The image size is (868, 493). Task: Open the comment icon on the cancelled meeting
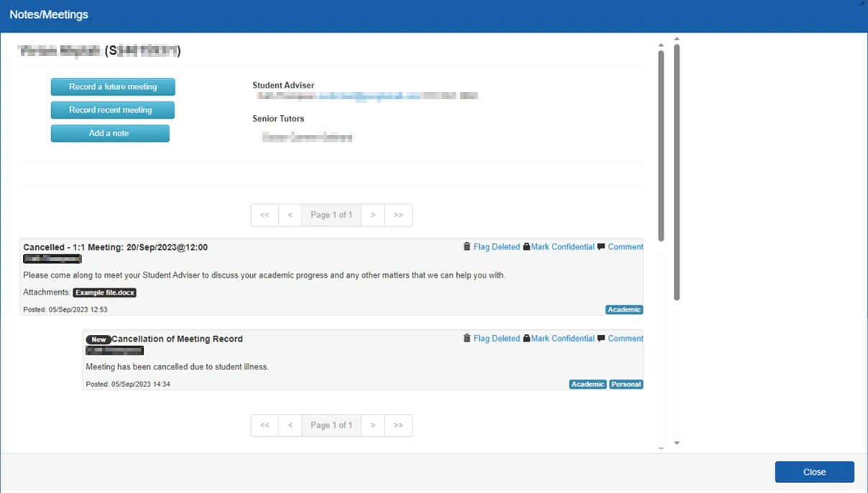click(x=620, y=247)
